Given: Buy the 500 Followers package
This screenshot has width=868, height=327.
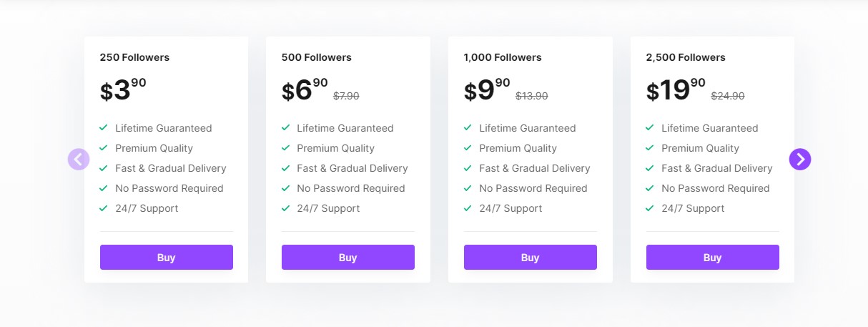Looking at the screenshot, I should tap(348, 258).
